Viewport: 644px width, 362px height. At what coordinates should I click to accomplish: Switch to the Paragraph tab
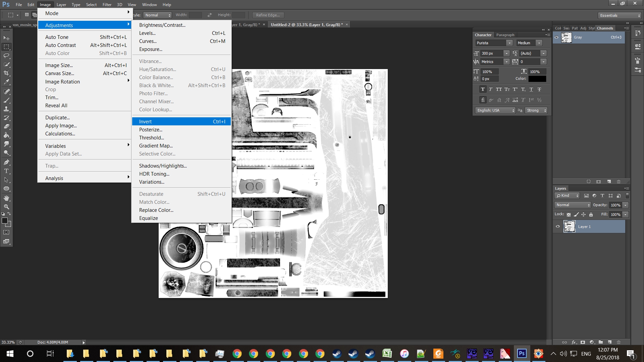point(505,35)
